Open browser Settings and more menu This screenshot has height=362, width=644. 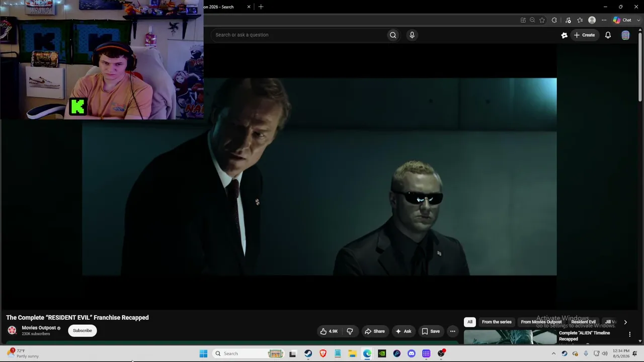tap(604, 20)
